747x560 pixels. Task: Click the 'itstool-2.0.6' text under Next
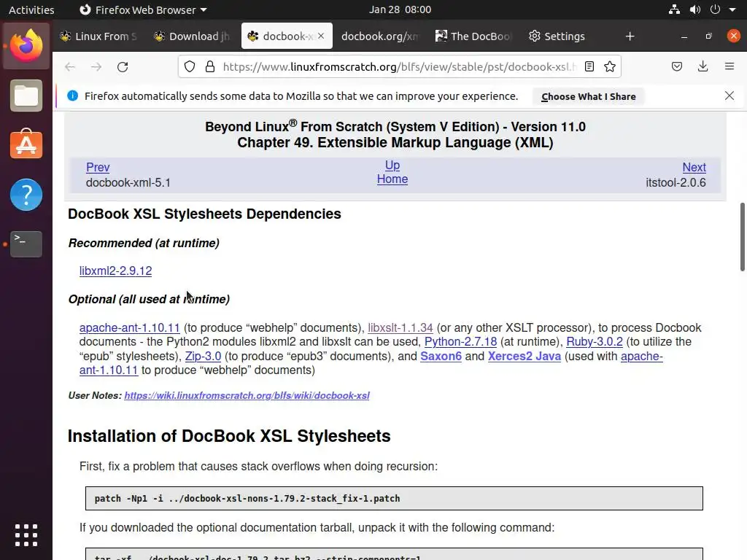(x=676, y=182)
